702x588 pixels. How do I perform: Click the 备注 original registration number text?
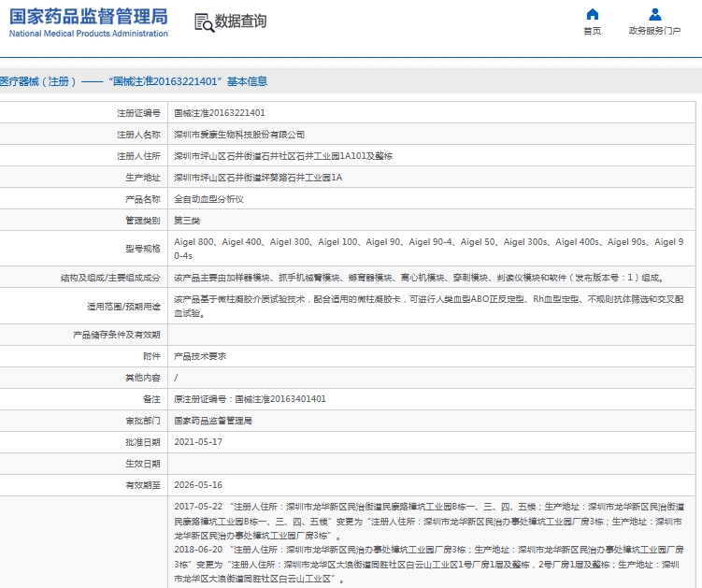coord(250,399)
